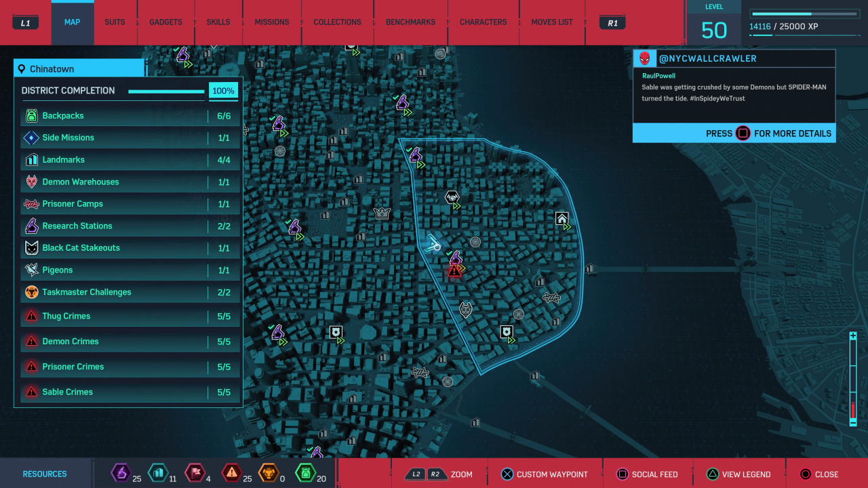
Task: Click the Black Cat Stakeouts icon
Action: pos(31,248)
